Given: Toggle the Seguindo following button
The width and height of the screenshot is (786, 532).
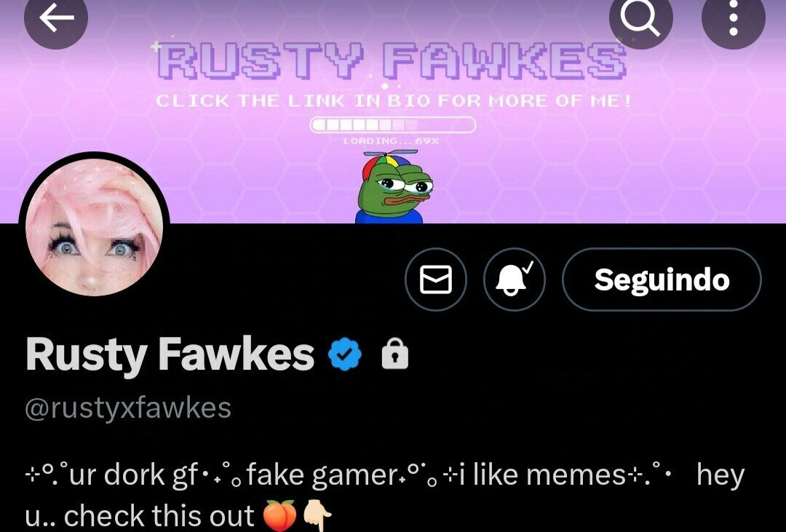Looking at the screenshot, I should pos(662,279).
